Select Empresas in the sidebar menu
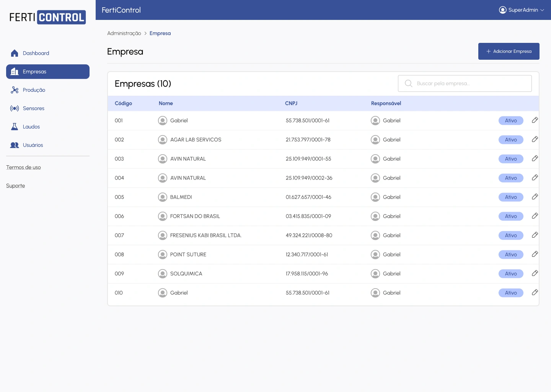 pyautogui.click(x=48, y=72)
